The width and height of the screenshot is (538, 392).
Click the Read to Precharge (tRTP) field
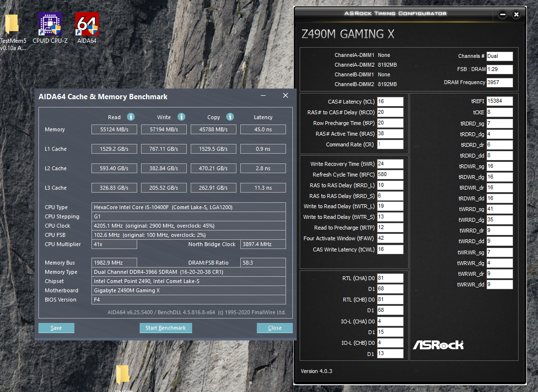coord(390,228)
